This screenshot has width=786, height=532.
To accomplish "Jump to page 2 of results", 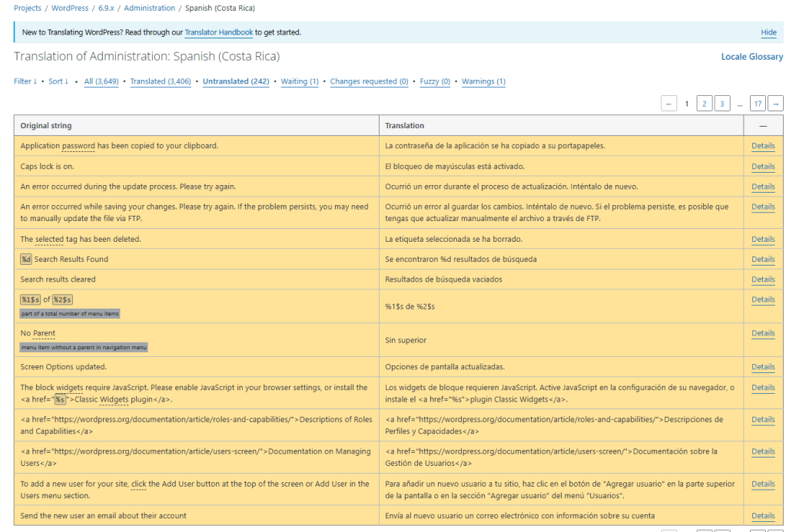I will click(705, 104).
